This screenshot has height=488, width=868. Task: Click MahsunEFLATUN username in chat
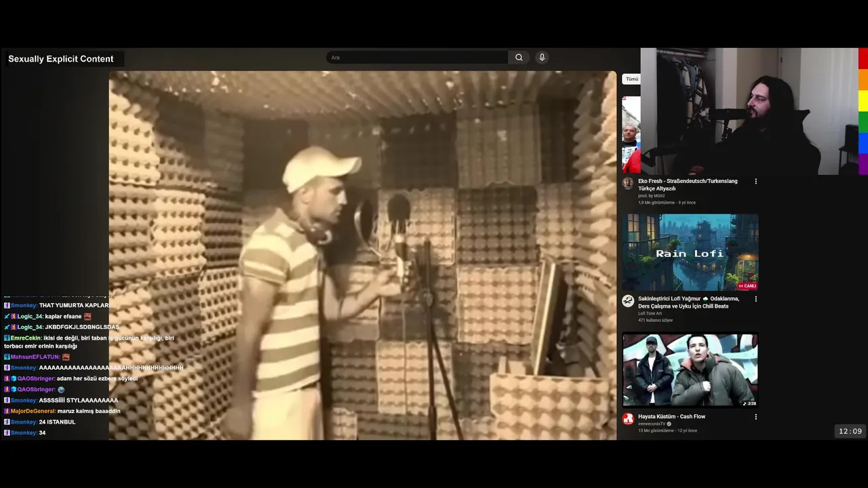35,357
